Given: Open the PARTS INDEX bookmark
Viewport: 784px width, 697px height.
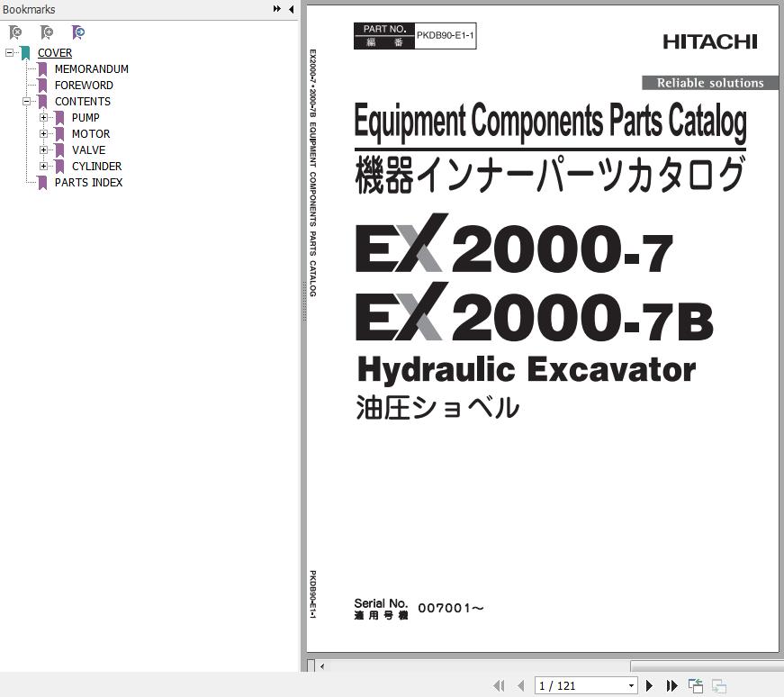Looking at the screenshot, I should point(88,182).
